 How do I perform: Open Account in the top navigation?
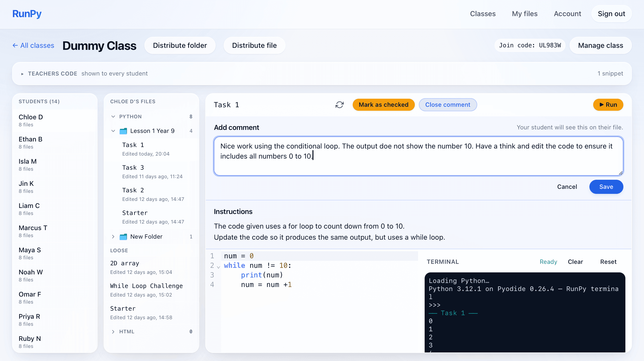[568, 14]
